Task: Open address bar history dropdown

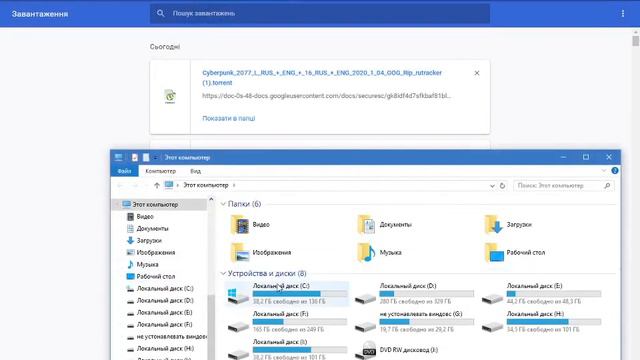Action: pos(492,186)
